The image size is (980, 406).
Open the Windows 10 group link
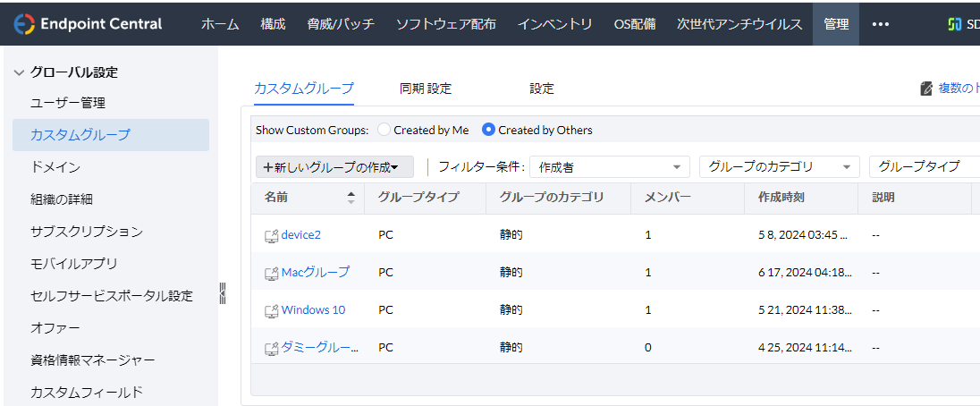(313, 310)
